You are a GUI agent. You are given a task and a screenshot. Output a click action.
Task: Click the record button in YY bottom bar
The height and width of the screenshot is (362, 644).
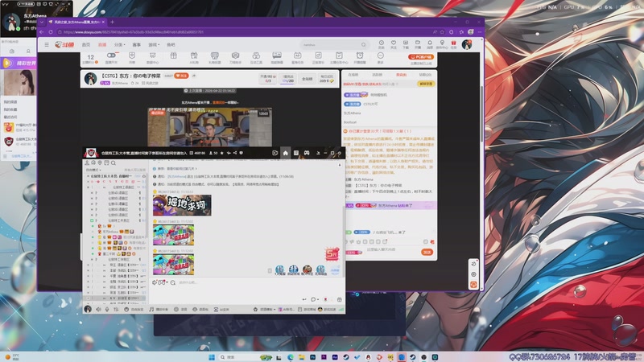tap(180, 309)
